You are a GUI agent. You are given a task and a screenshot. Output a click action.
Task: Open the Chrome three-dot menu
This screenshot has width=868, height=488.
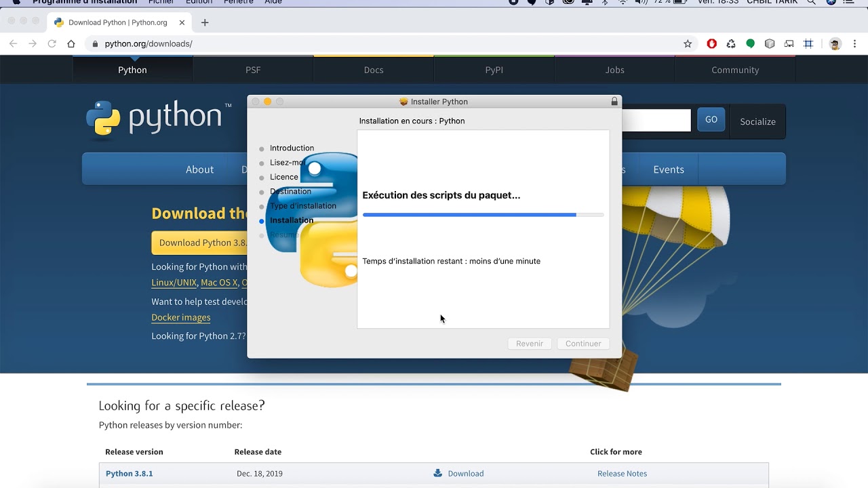855,43
